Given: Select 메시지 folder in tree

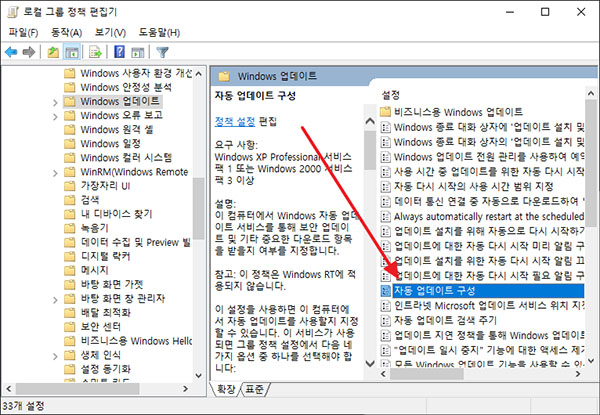Looking at the screenshot, I should tap(95, 270).
